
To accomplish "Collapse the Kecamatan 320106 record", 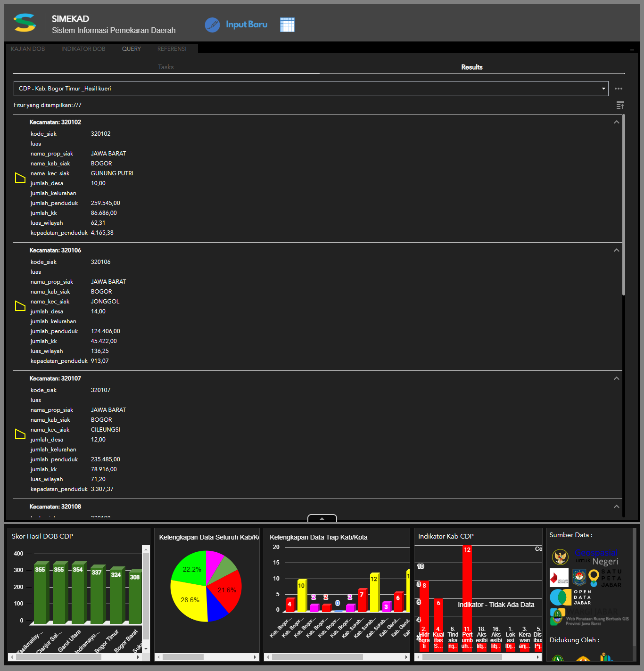I will click(616, 250).
